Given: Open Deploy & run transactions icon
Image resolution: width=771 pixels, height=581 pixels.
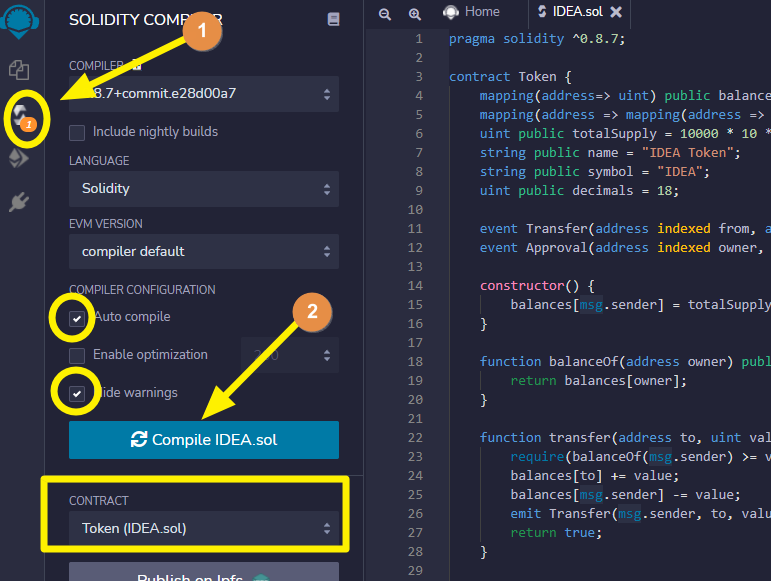Looking at the screenshot, I should [x=19, y=158].
